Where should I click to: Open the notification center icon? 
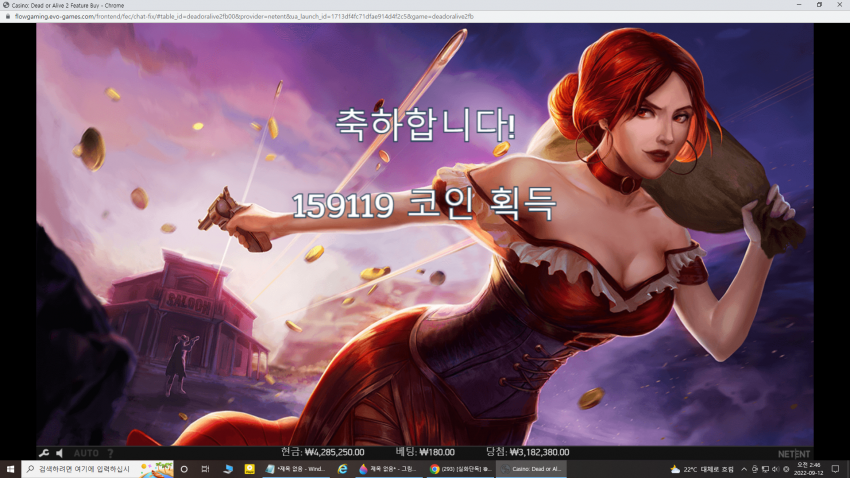pos(835,469)
